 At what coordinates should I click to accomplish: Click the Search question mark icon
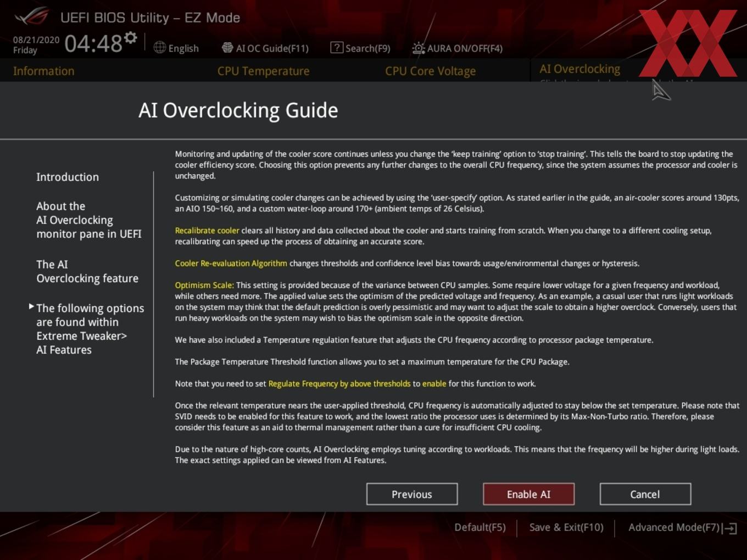336,48
